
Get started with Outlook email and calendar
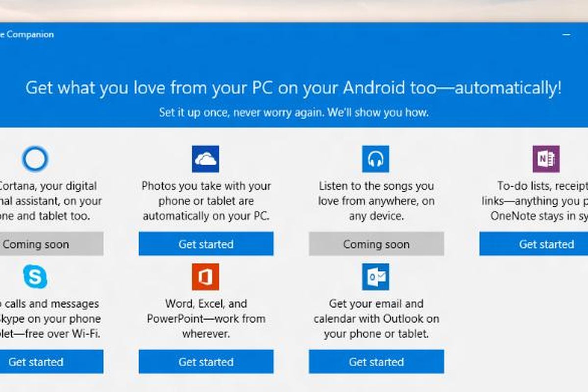click(376, 362)
